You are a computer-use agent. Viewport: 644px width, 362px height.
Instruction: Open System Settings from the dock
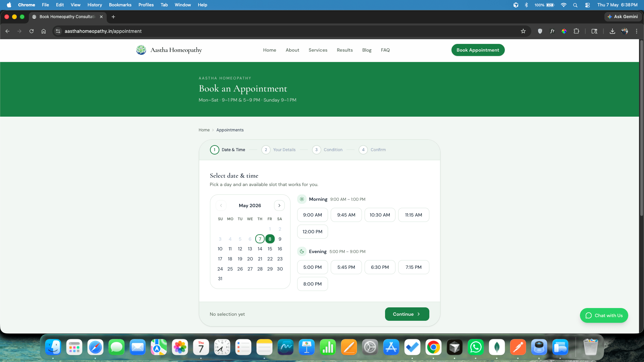point(370,347)
